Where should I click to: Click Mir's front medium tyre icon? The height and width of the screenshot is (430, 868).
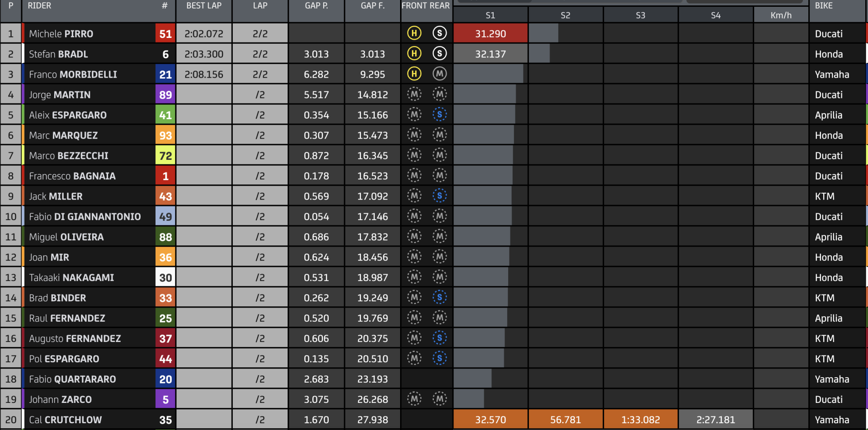pos(414,257)
